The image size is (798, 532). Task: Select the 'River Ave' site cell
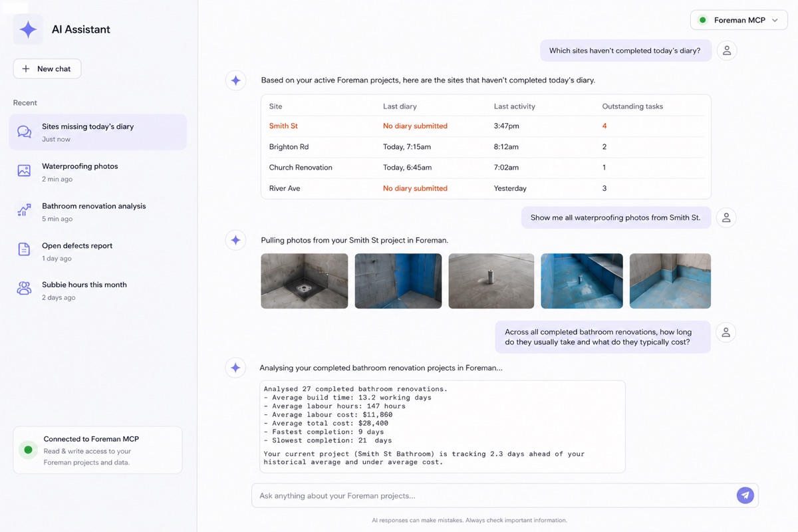click(285, 188)
